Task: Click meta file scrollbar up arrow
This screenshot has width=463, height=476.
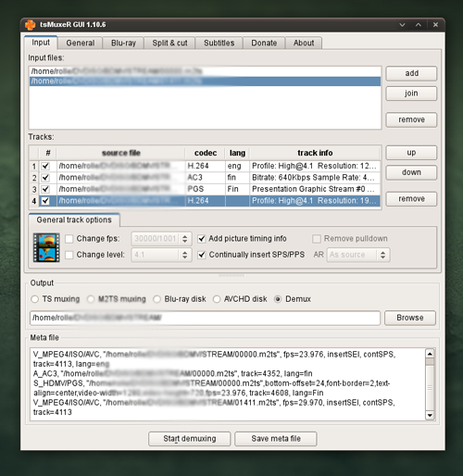Action: 430,354
